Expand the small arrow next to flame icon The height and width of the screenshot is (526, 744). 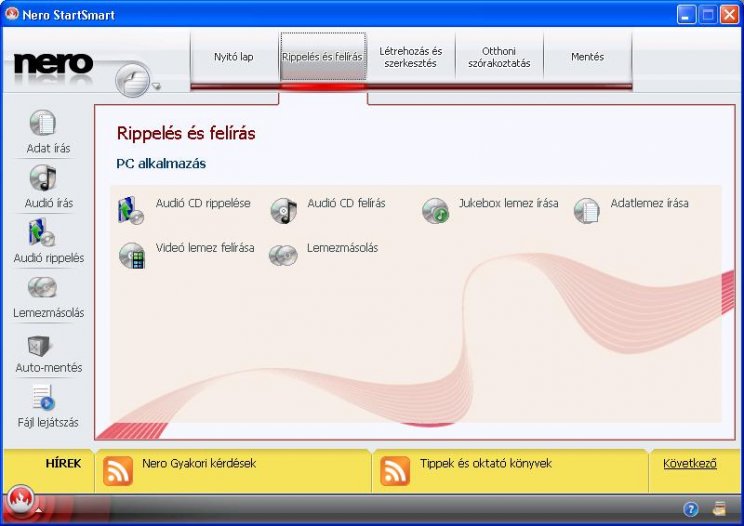pyautogui.click(x=39, y=510)
